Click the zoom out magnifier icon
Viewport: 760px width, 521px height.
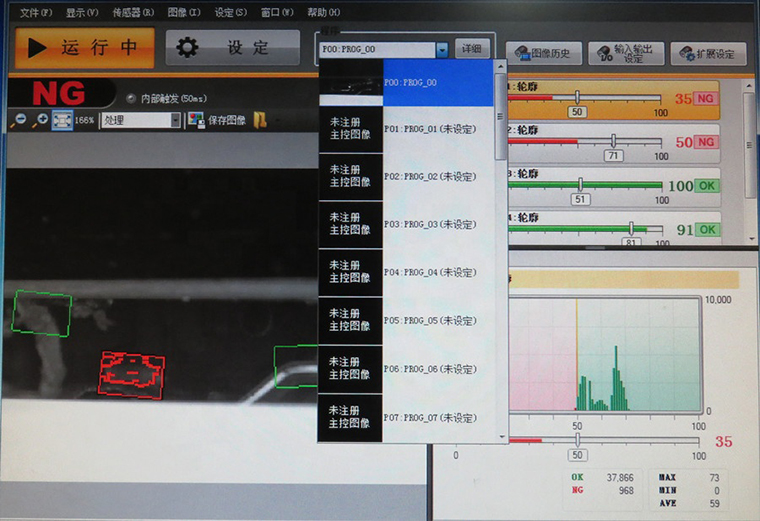pos(18,120)
